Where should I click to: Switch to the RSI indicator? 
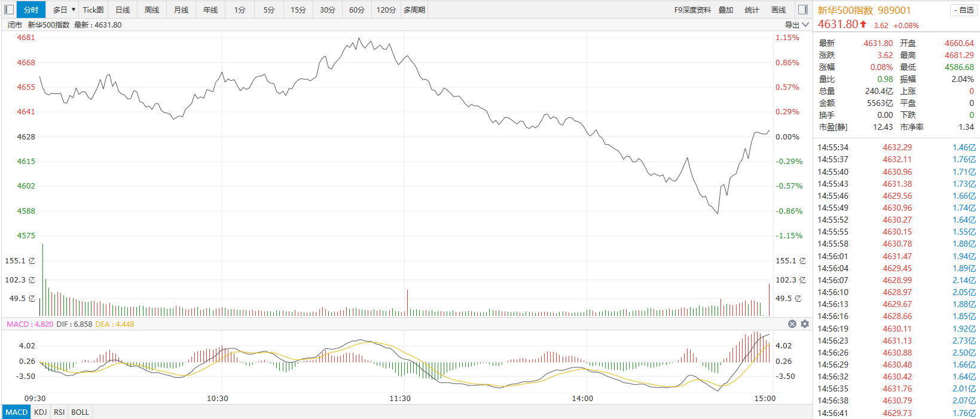click(x=59, y=412)
